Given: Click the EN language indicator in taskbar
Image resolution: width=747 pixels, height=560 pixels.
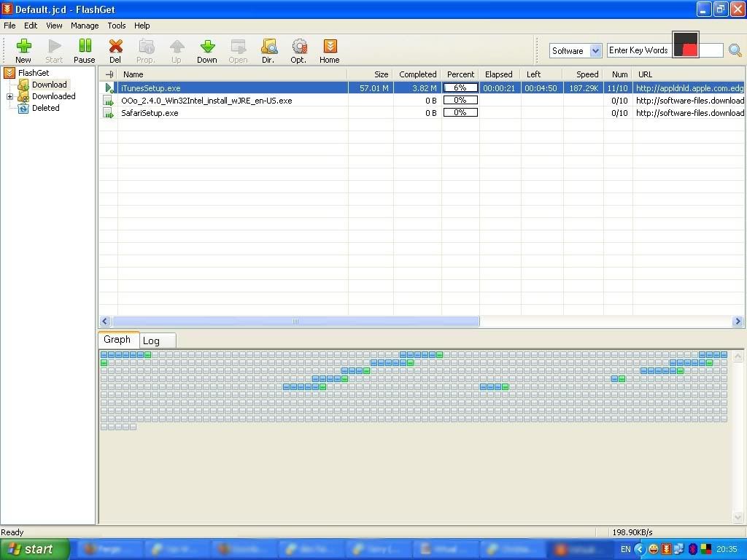Looking at the screenshot, I should click(625, 549).
